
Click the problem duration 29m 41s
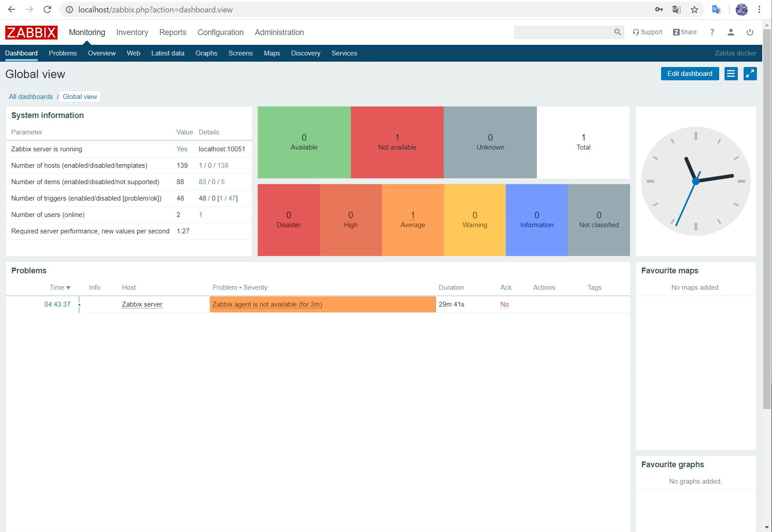[451, 304]
